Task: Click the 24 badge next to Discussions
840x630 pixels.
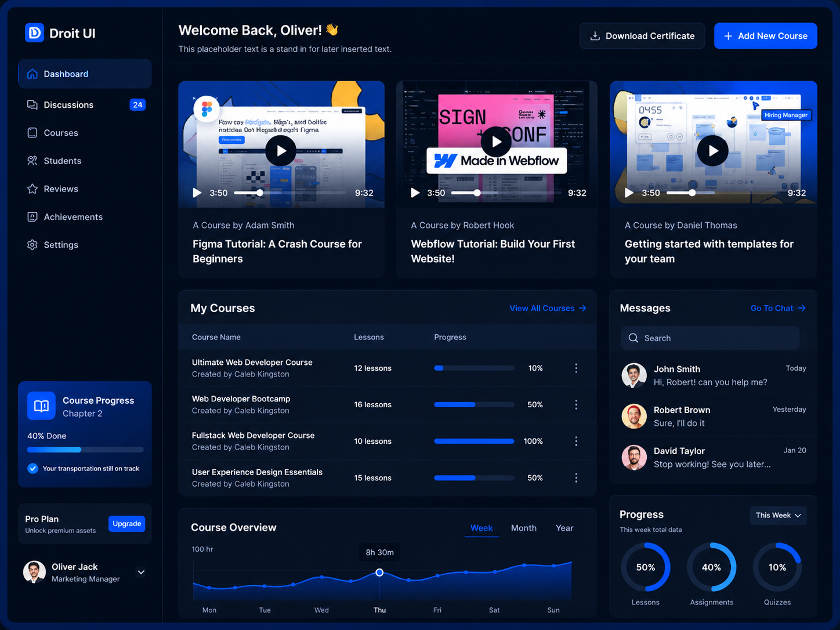Action: tap(137, 105)
